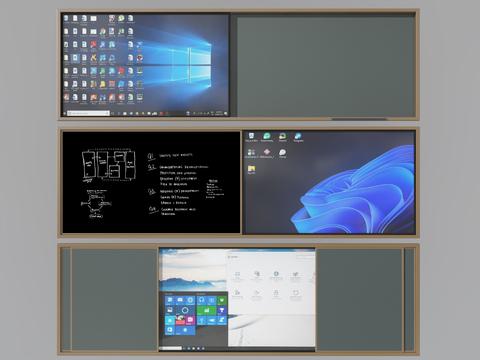Screen dimensions: 480x360
Task: Click the Start button on top screen taskbar
Action: tap(64, 113)
